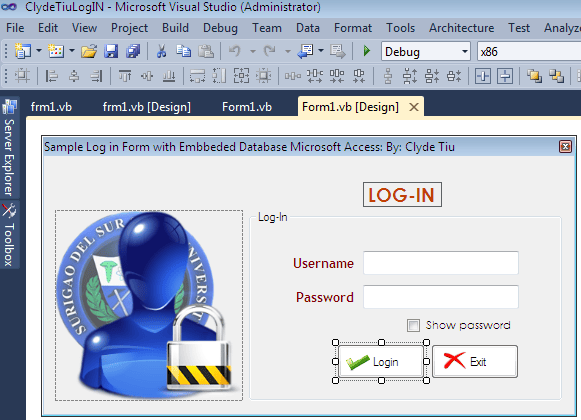This screenshot has height=420, width=581.
Task: Open the File menu
Action: click(x=15, y=28)
